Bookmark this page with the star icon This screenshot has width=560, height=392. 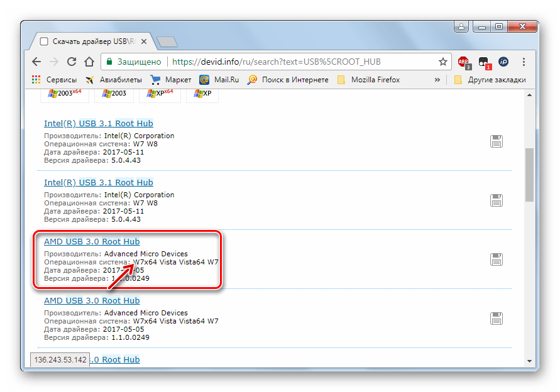(443, 62)
